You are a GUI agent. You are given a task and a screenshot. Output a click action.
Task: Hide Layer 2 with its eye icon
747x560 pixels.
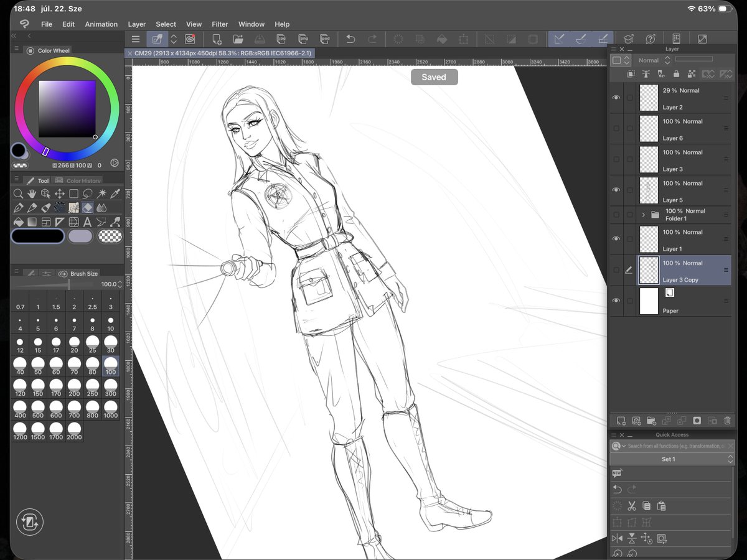[616, 98]
